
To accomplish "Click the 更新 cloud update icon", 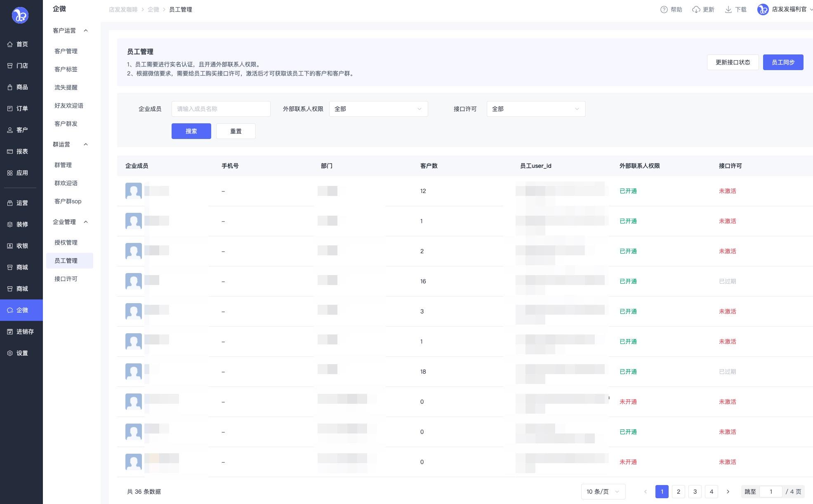I will [x=696, y=9].
